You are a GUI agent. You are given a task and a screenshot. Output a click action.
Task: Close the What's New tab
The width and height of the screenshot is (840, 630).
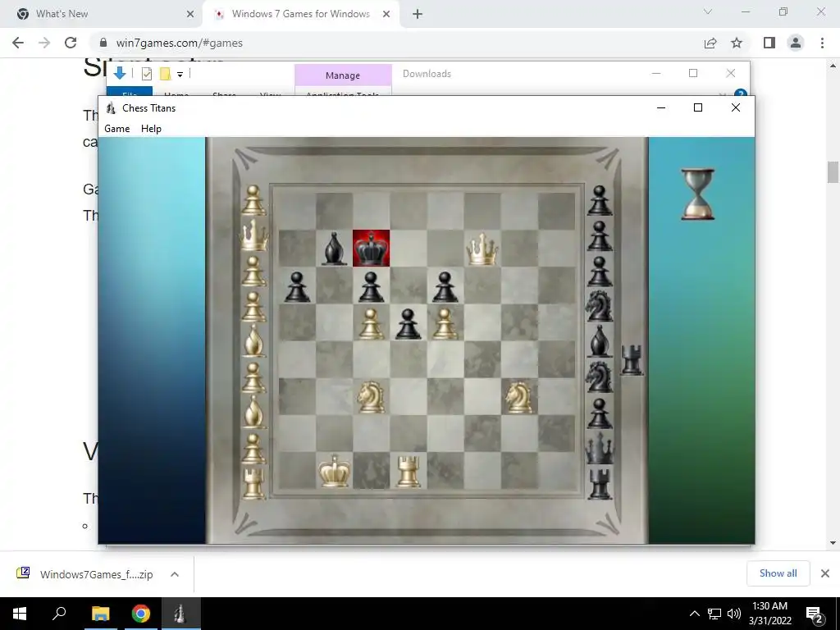coord(190,14)
